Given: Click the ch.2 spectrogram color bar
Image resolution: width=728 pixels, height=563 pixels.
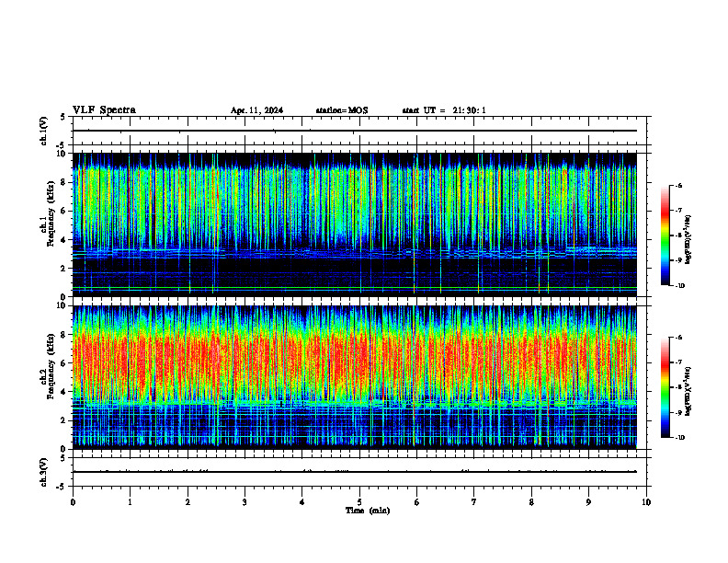Looking at the screenshot, I should [x=665, y=387].
